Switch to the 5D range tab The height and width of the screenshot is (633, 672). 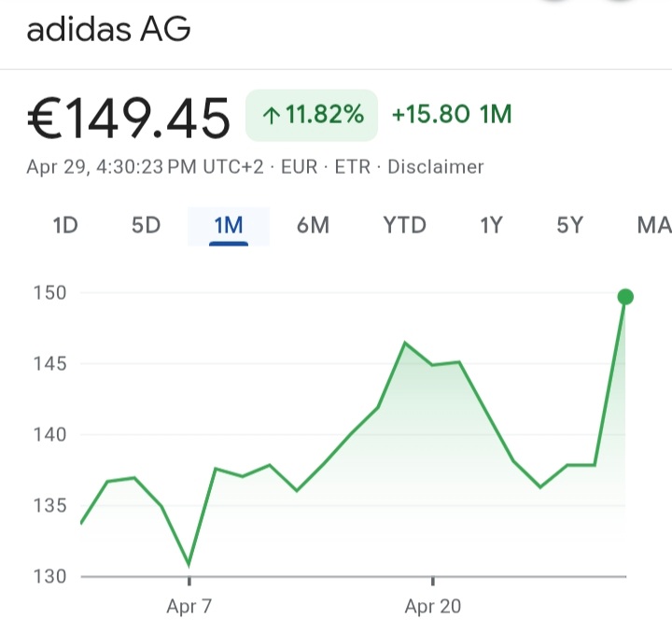(146, 225)
